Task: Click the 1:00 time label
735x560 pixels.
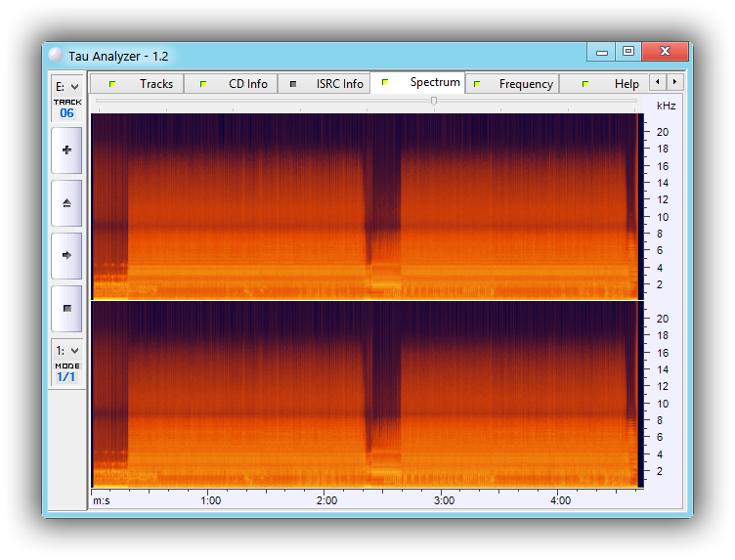Action: [210, 500]
